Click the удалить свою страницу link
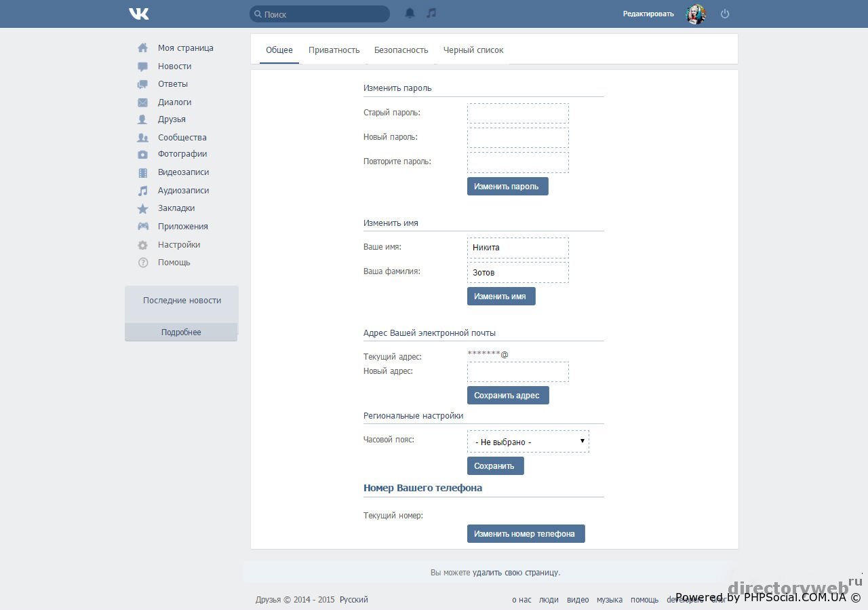Viewport: 868px width, 610px height. point(515,573)
